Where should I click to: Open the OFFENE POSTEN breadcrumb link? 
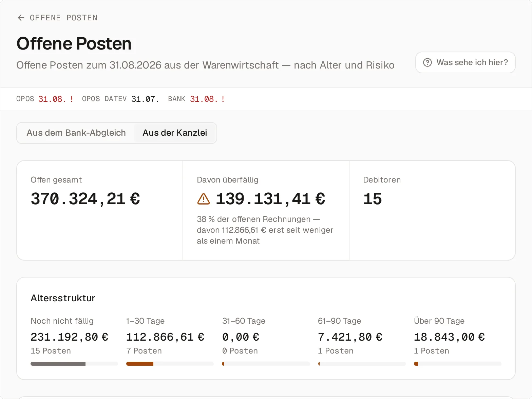pyautogui.click(x=63, y=18)
